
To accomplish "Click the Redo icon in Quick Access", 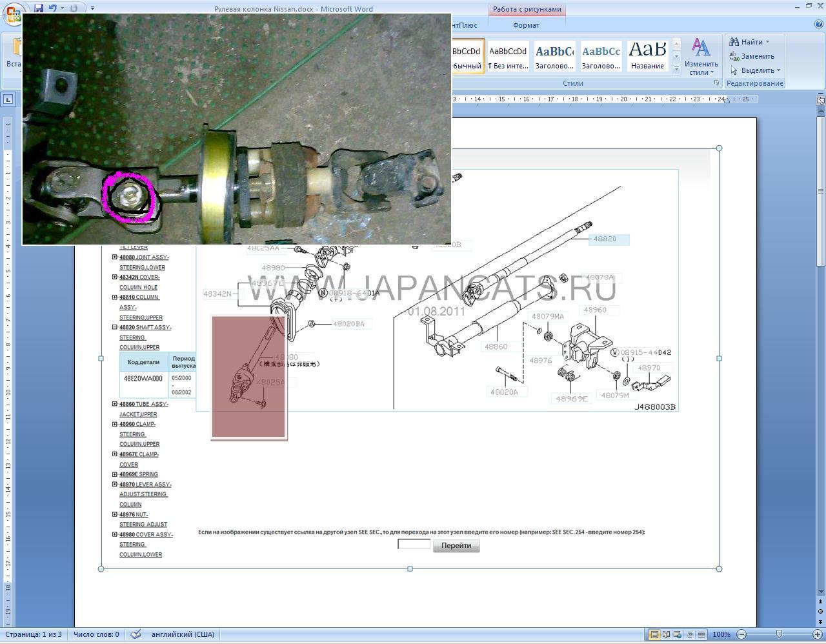I will [x=74, y=8].
